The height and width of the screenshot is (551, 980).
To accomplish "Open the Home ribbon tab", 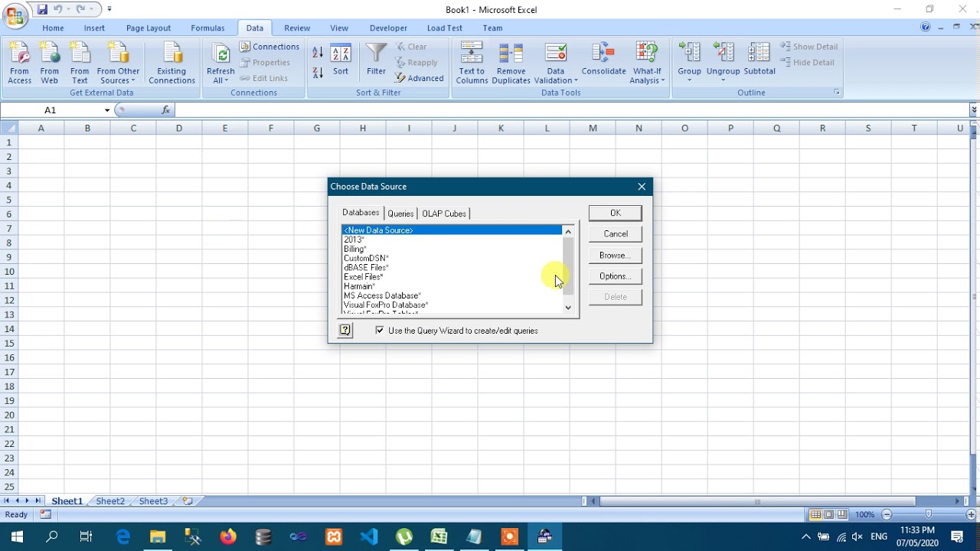I will point(53,28).
